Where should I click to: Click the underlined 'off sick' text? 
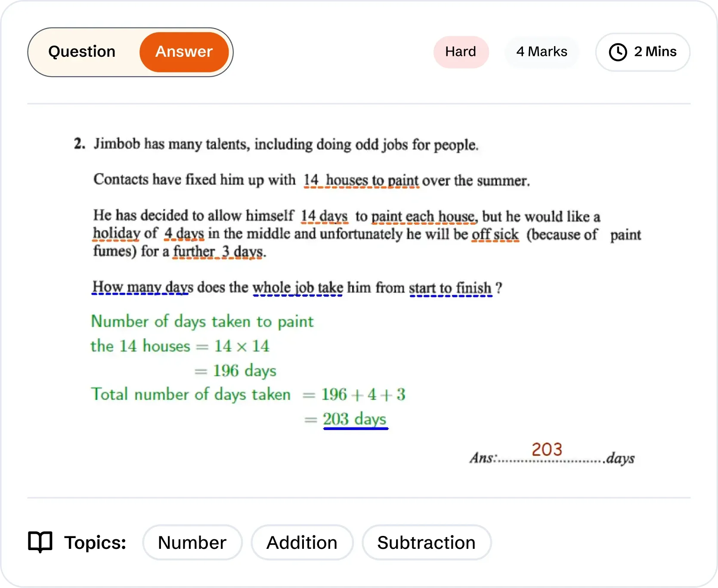[x=495, y=234]
